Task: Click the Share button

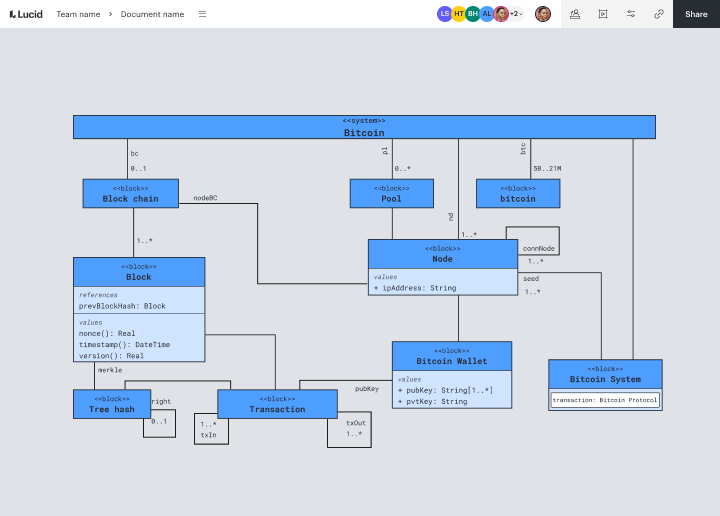Action: (x=696, y=14)
